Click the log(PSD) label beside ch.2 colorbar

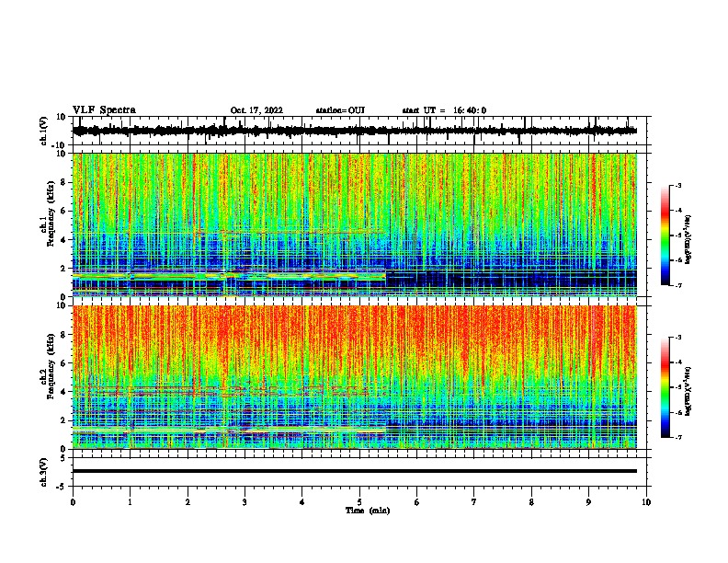688,391
